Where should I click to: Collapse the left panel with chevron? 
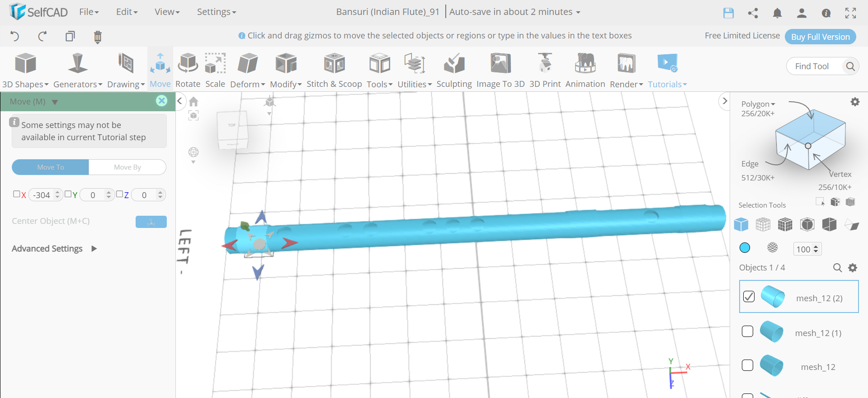point(179,101)
